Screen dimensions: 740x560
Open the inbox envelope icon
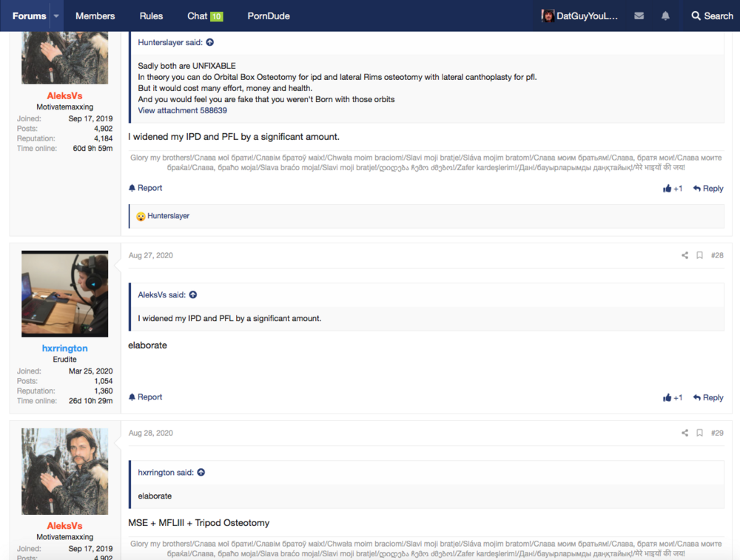click(x=639, y=16)
